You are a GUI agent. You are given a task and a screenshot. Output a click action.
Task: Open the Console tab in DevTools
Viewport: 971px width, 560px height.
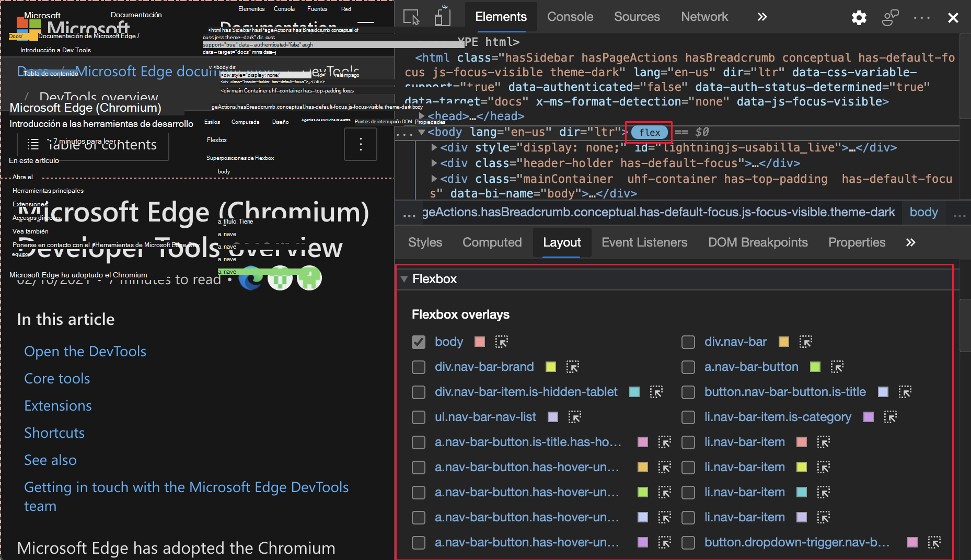pos(570,17)
